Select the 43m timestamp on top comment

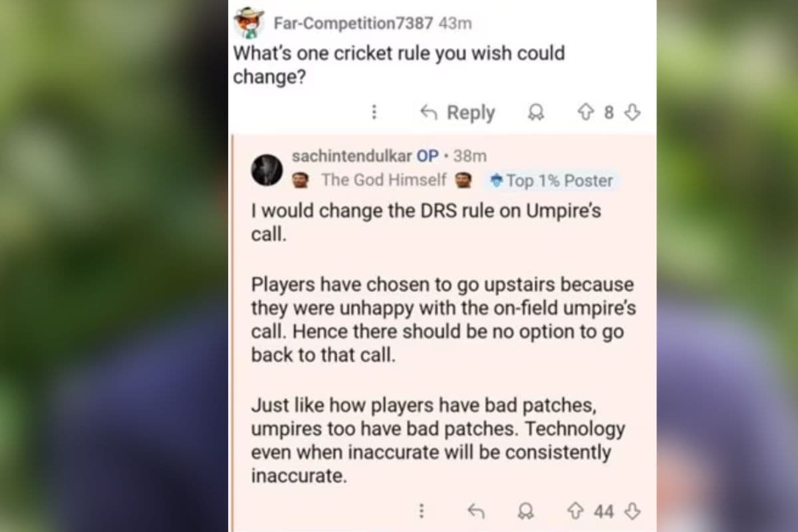456,23
